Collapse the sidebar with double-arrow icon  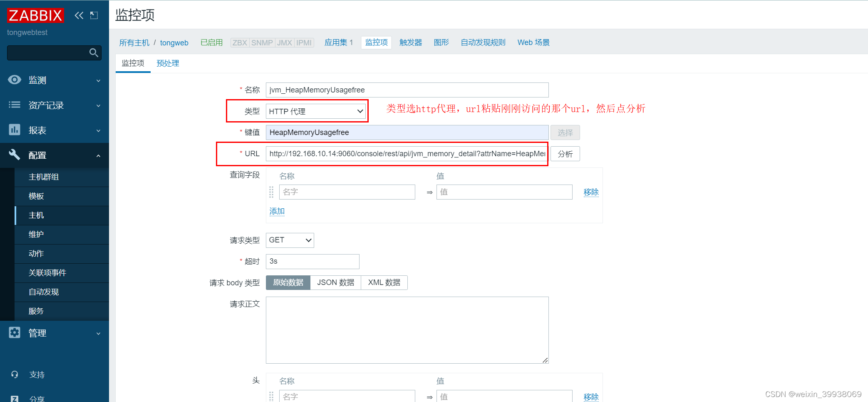pos(79,15)
